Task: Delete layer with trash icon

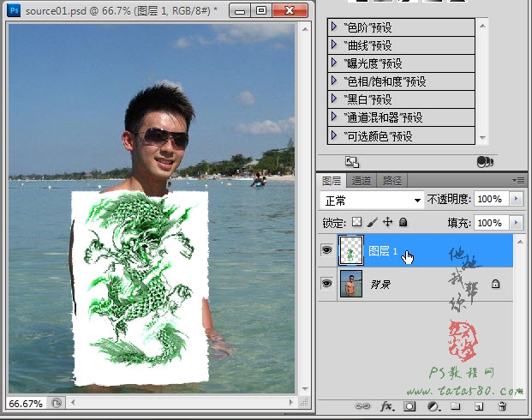Action: (x=502, y=406)
